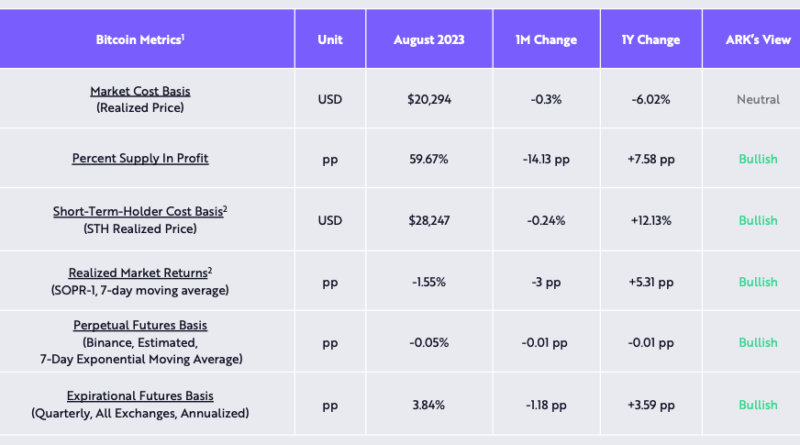Click the Short-Term-Holder Cost Basis link
The image size is (800, 445).
tap(138, 212)
